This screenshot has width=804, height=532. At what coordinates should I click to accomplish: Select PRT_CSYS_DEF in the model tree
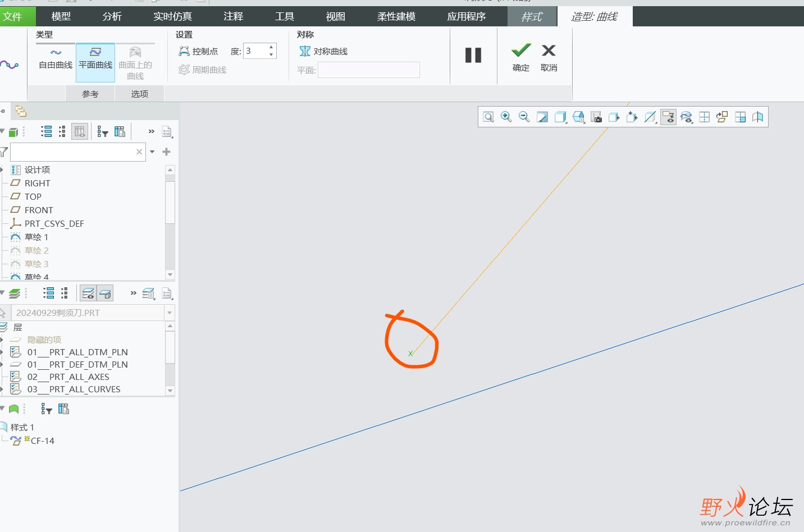54,223
